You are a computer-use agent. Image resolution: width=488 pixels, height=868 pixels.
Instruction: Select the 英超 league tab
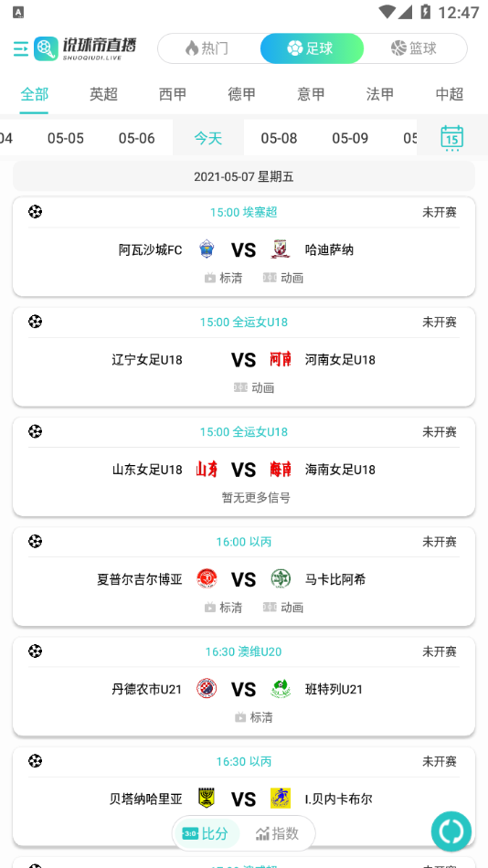point(103,94)
